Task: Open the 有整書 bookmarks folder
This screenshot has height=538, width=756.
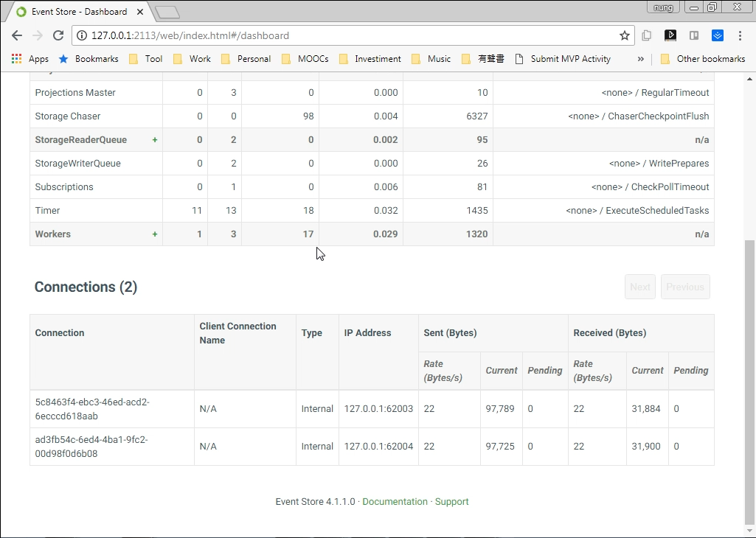Action: point(482,59)
